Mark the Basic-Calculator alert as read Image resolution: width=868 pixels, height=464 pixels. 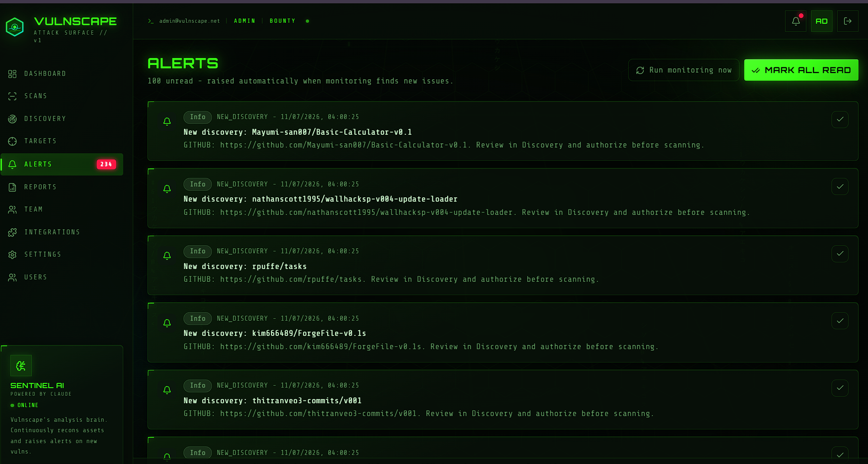pyautogui.click(x=840, y=120)
